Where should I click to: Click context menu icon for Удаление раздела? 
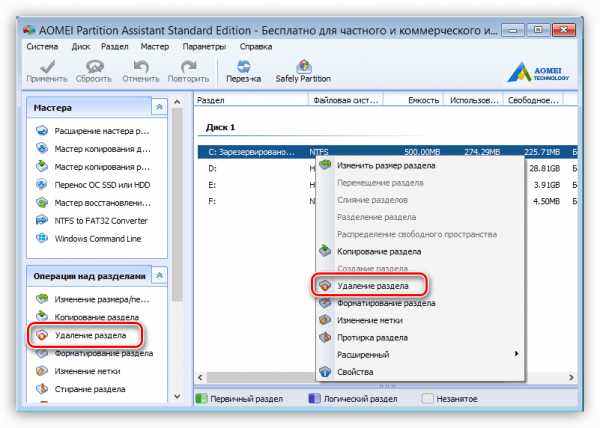325,285
